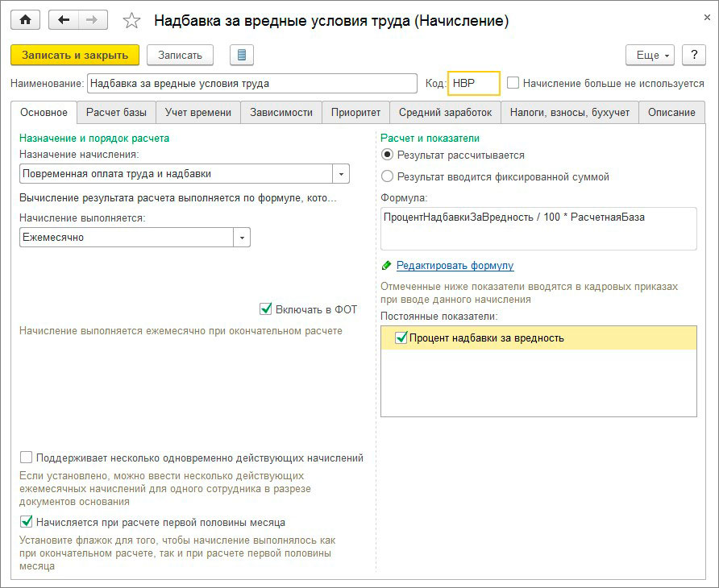The width and height of the screenshot is (719, 588).
Task: Go forward with the right arrow
Action: pos(92,19)
